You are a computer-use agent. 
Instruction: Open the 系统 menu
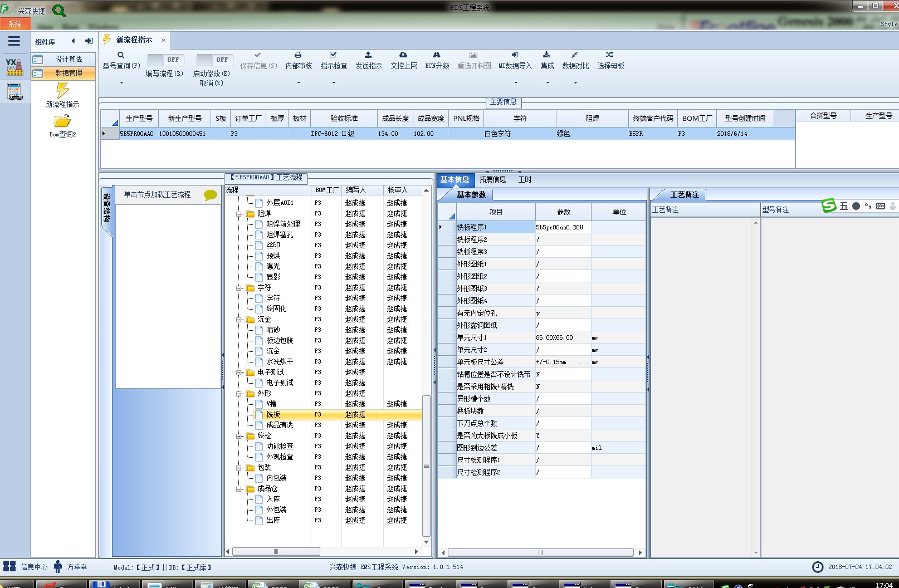click(15, 24)
